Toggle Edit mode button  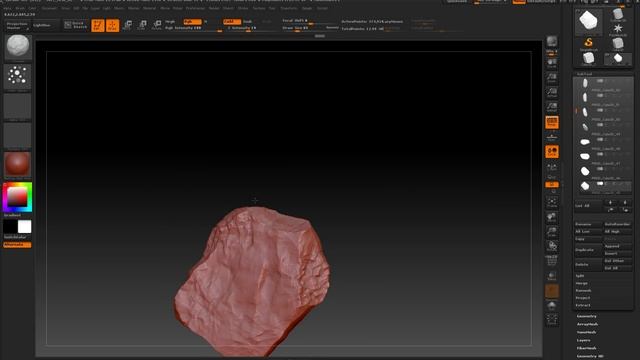(x=98, y=25)
